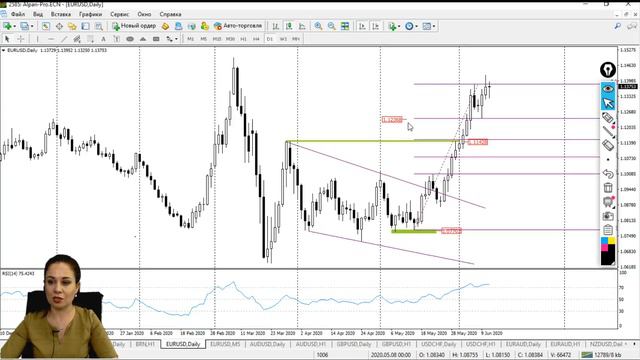This screenshot has width=640, height=360.
Task: Toggle the Navigator folders icon
Action: [72, 26]
